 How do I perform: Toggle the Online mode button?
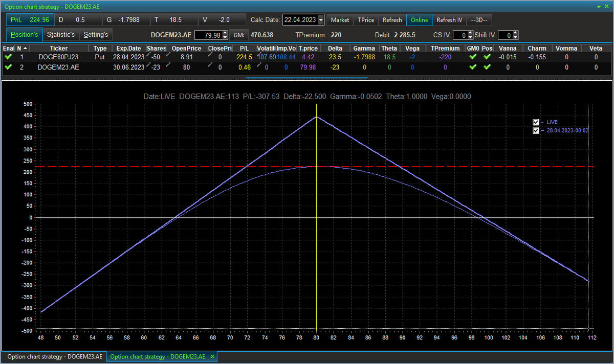tap(419, 20)
